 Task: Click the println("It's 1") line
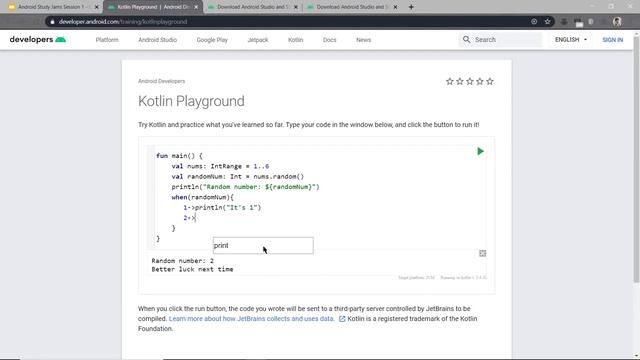222,207
